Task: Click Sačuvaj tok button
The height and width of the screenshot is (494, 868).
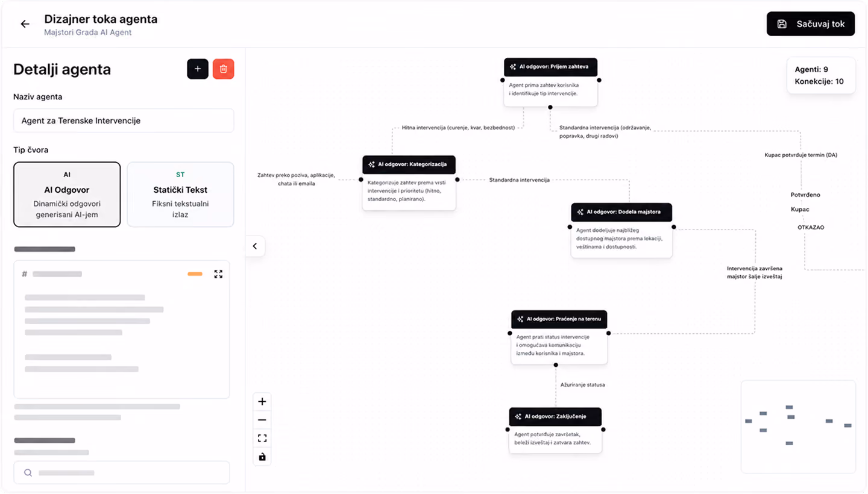Action: pos(810,24)
